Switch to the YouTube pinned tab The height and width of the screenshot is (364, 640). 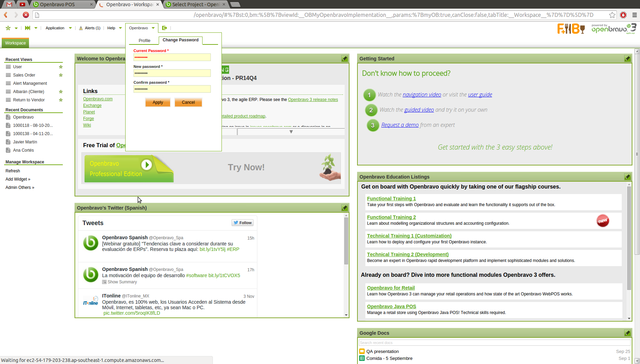tap(22, 4)
